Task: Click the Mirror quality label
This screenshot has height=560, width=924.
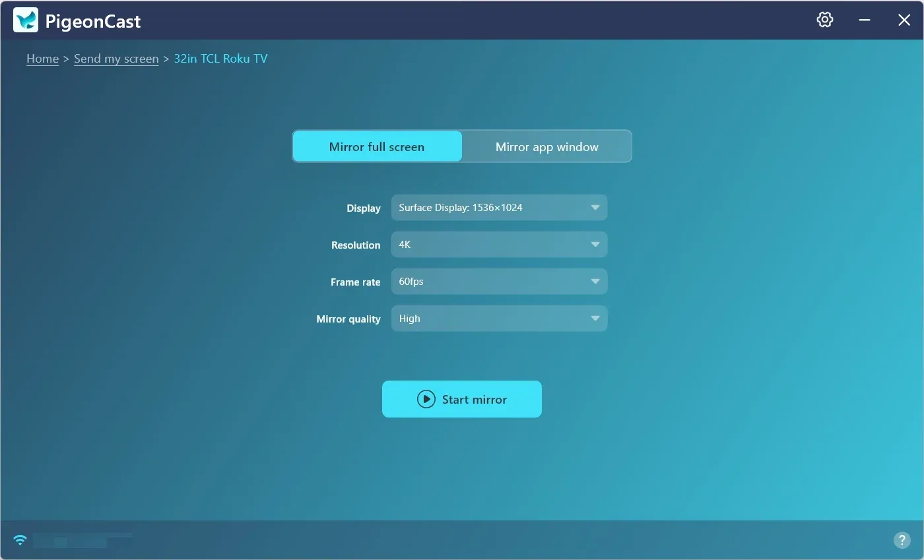Action: point(348,319)
